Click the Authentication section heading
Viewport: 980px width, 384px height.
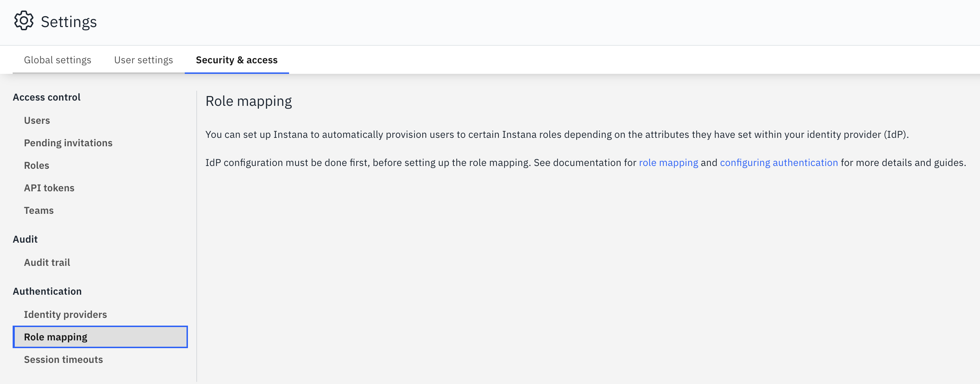pyautogui.click(x=47, y=292)
